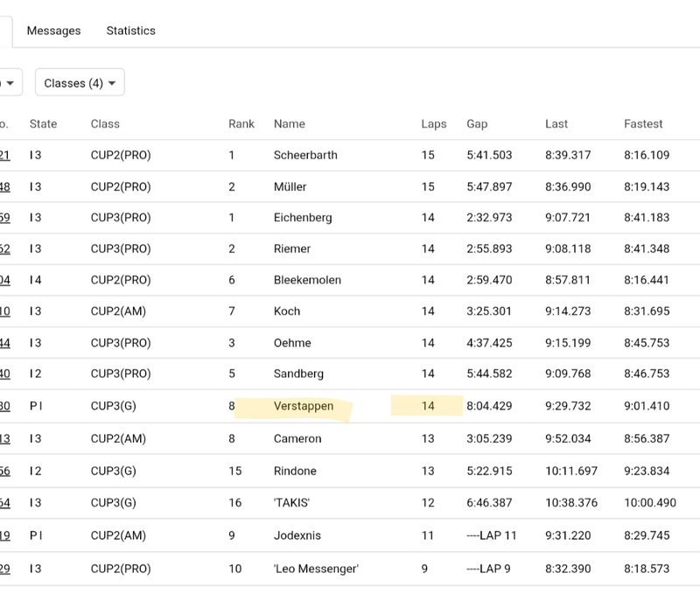Click the 'TAKIS' driver name
700x594 pixels.
click(x=291, y=503)
